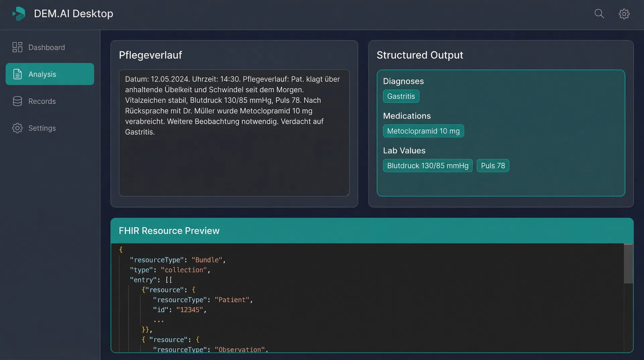Select the Structured Output panel
Screen dimensions: 644x360
click(x=420, y=55)
